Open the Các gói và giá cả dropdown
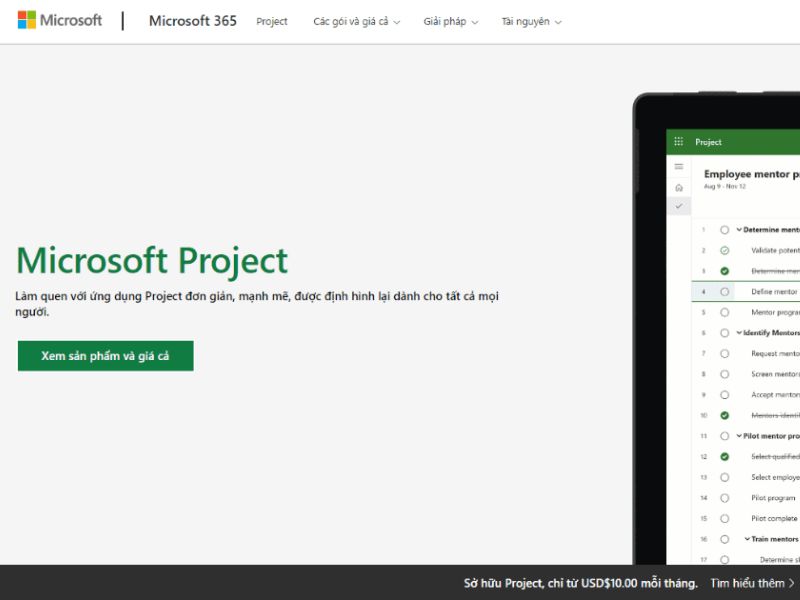This screenshot has height=600, width=800. tap(356, 21)
